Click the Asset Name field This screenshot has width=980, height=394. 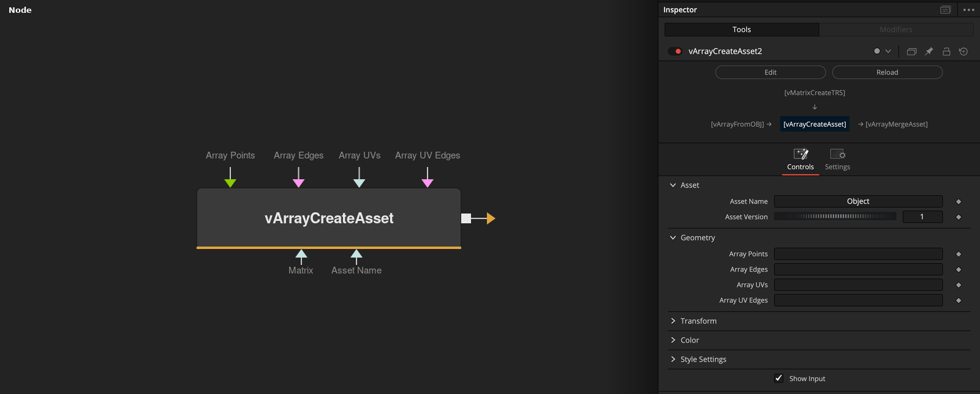(858, 201)
